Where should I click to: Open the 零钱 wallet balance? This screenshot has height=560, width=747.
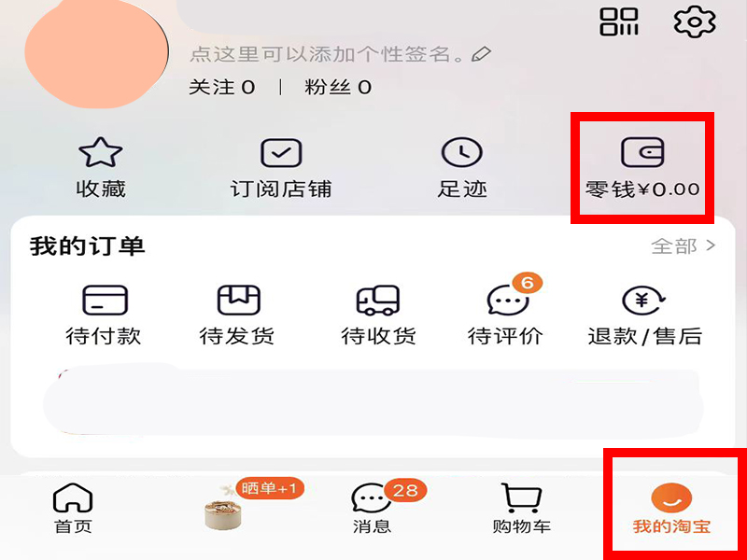tap(642, 168)
